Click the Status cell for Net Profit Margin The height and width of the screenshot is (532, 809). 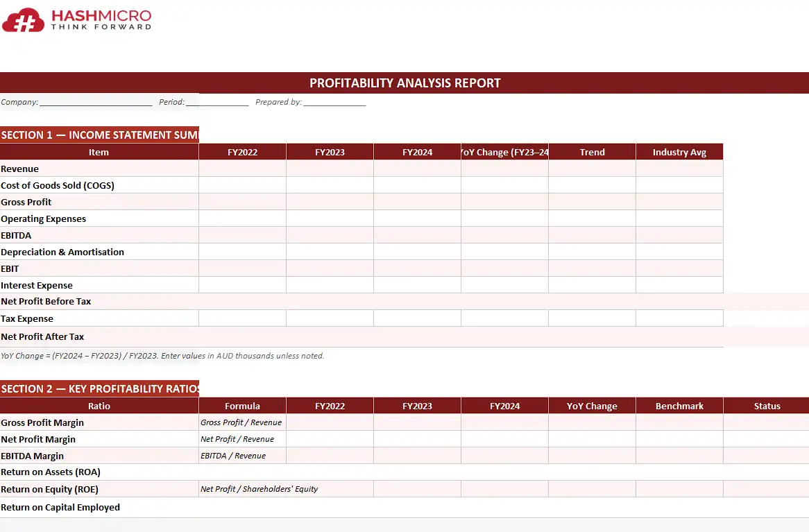[x=767, y=439]
